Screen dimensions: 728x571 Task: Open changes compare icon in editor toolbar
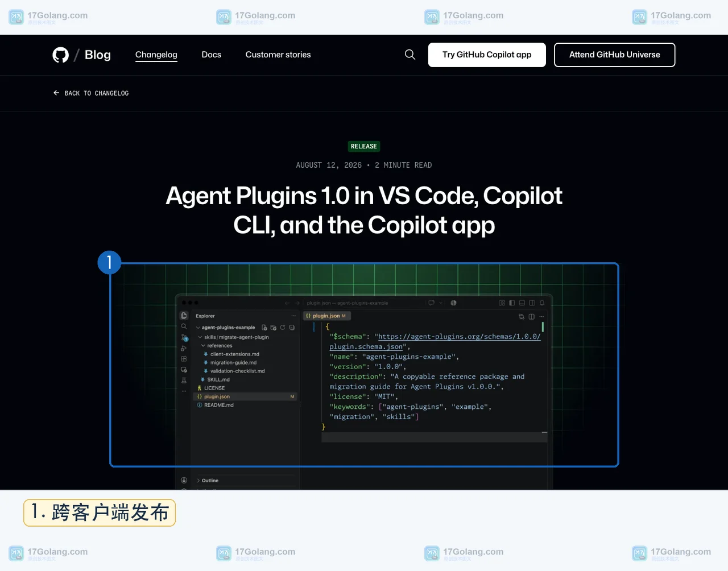(x=522, y=316)
